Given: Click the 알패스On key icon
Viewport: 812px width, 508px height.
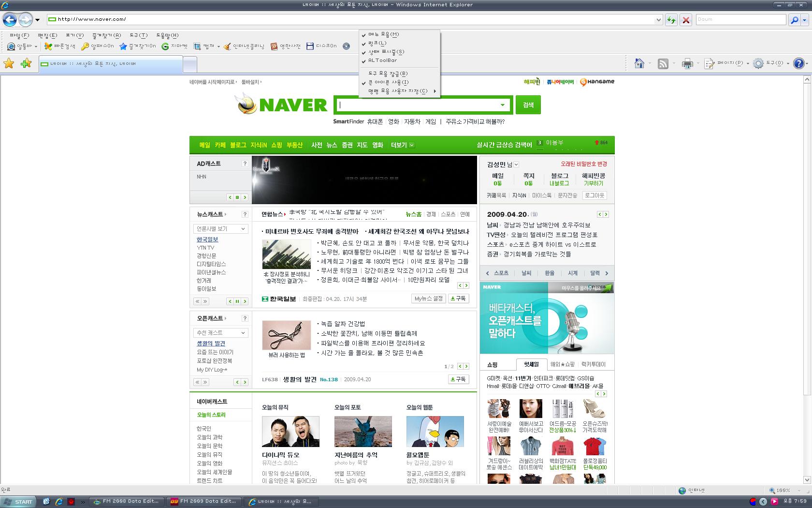Looking at the screenshot, I should 98,46.
